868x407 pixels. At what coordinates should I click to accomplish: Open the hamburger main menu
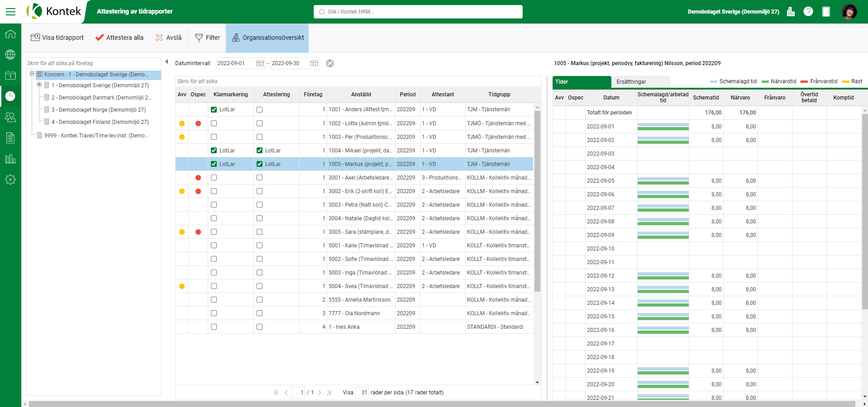point(10,12)
